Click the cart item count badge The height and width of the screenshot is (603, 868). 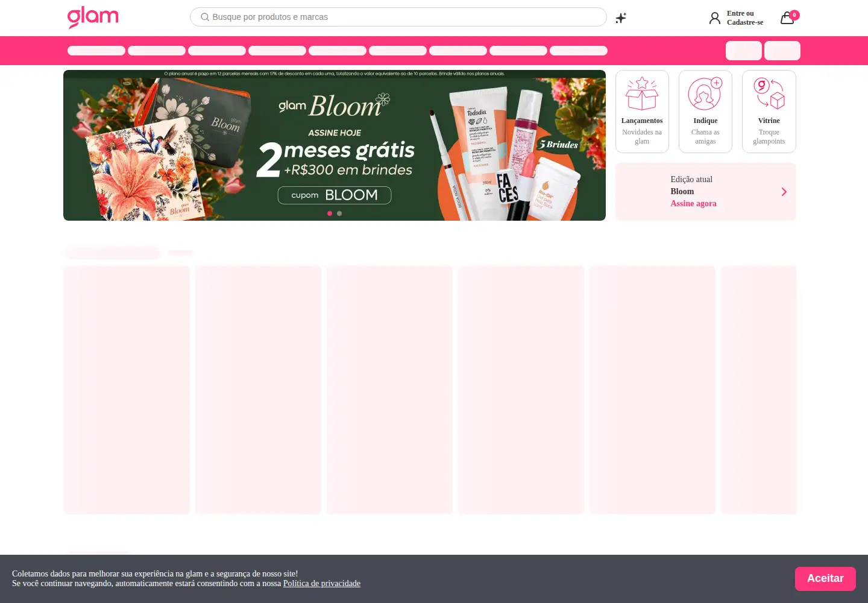point(794,15)
